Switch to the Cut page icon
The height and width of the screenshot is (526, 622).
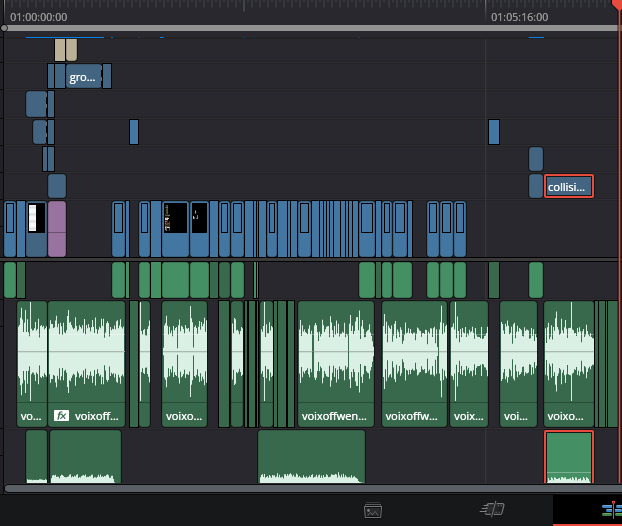(492, 510)
